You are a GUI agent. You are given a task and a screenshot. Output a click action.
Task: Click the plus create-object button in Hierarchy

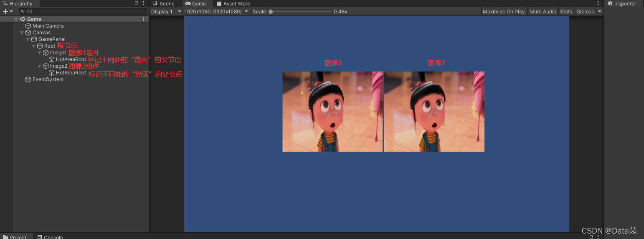[x=5, y=11]
